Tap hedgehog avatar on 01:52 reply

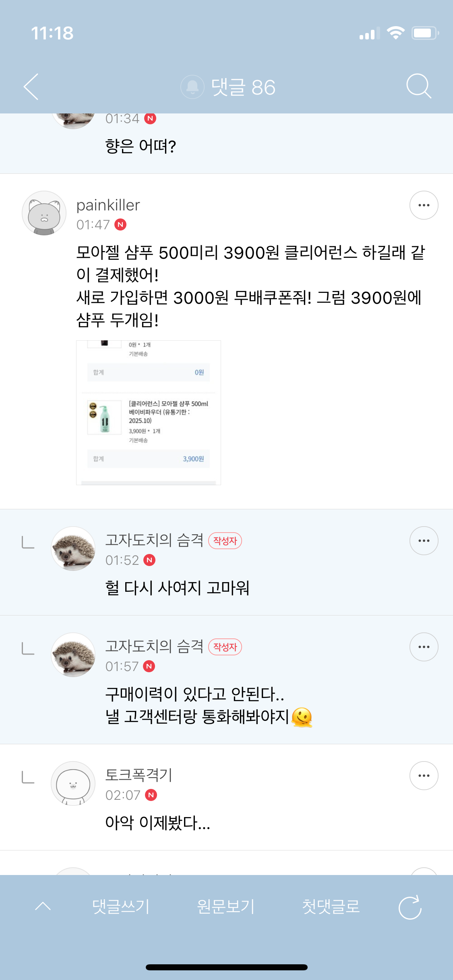click(x=73, y=549)
